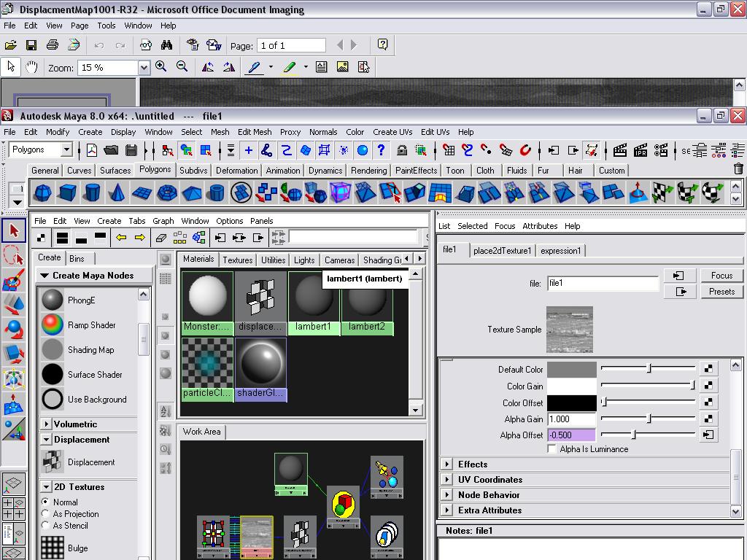Choose the Paint selection tool
Image resolution: width=747 pixels, height=560 pixels.
[x=14, y=280]
